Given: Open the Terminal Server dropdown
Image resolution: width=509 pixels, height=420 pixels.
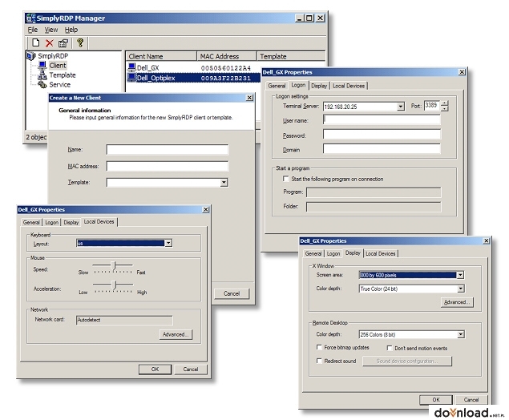Looking at the screenshot, I should (x=401, y=107).
